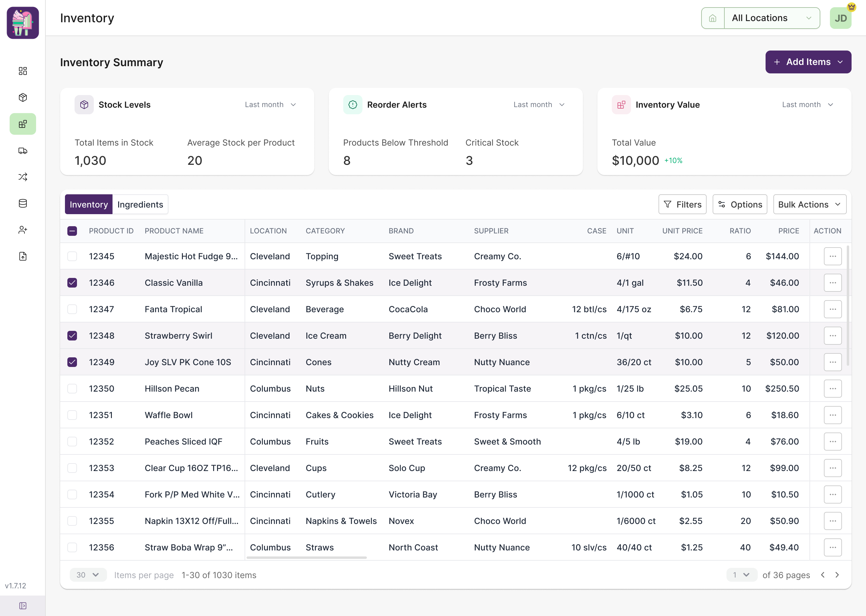Viewport: 866px width, 616px height.
Task: Change Reorder Alerts Last month period
Action: pos(539,105)
